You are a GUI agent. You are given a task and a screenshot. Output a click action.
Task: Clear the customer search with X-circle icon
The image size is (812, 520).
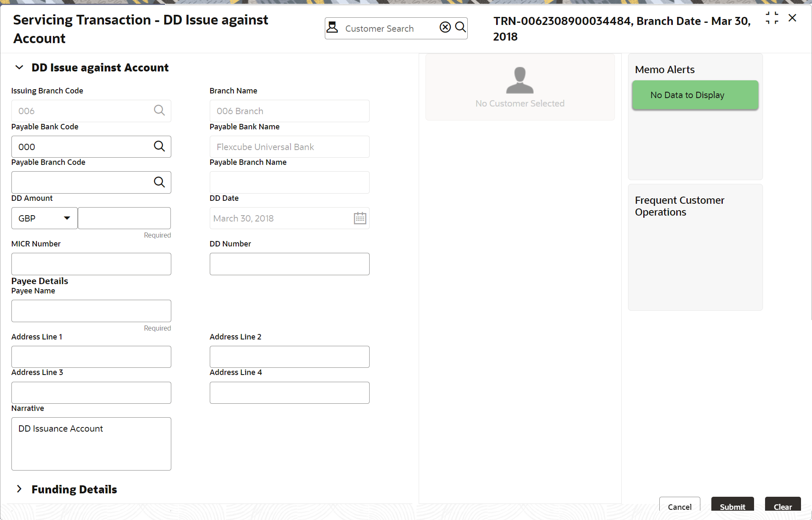pyautogui.click(x=445, y=27)
